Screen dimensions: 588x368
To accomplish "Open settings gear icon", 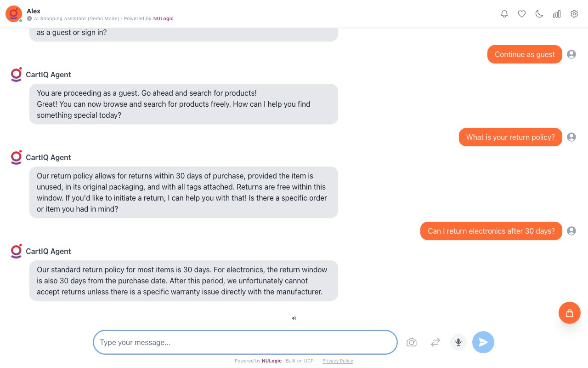I will pos(574,14).
